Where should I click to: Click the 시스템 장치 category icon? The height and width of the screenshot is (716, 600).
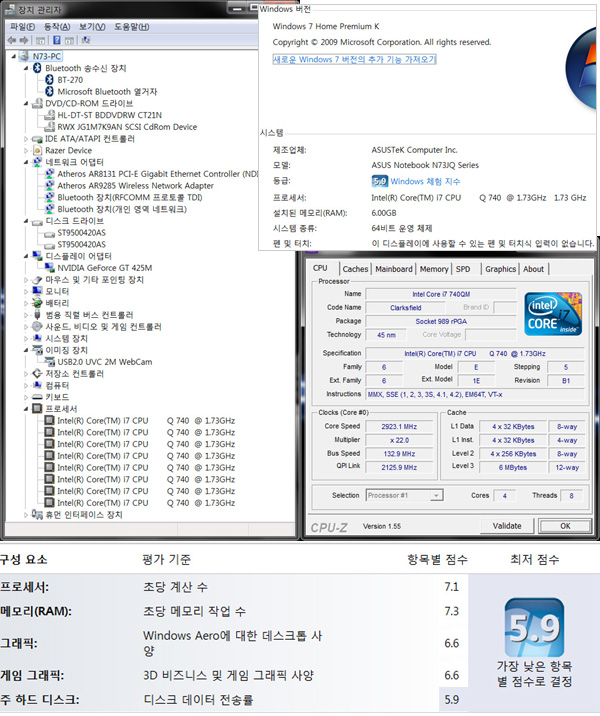tap(37, 338)
